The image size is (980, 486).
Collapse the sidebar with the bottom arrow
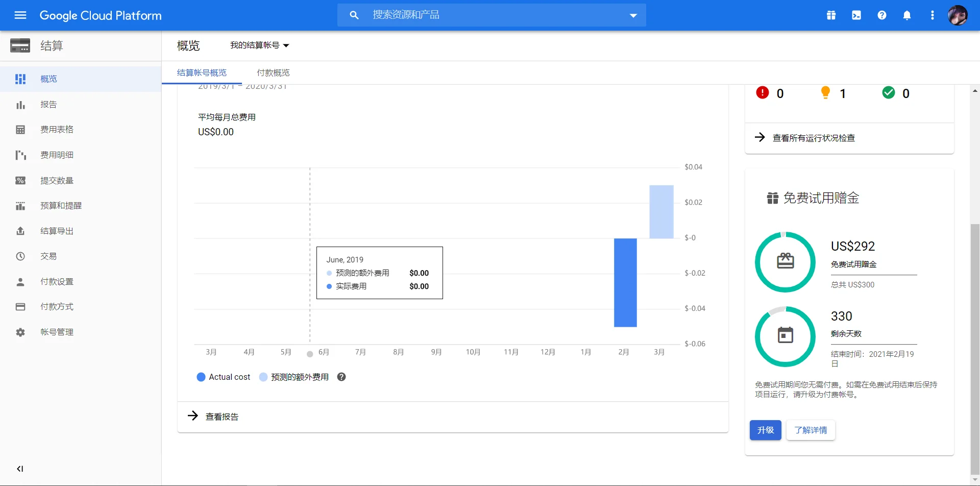pos(20,469)
